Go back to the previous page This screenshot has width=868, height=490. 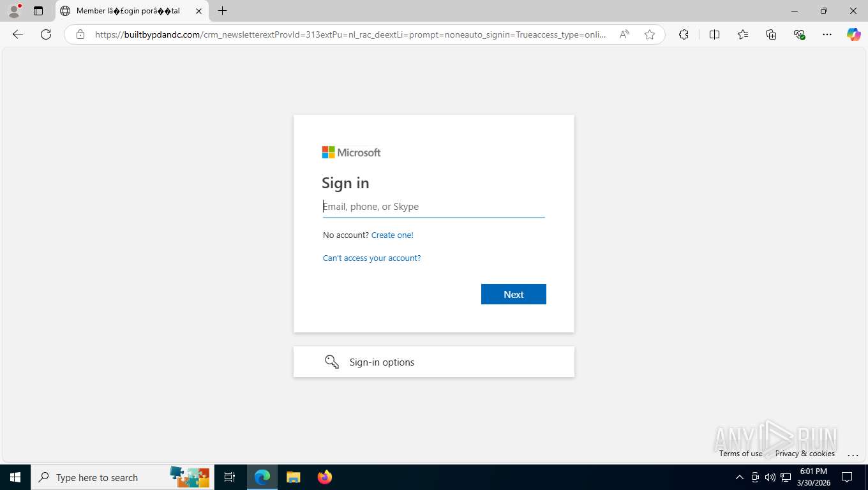18,34
